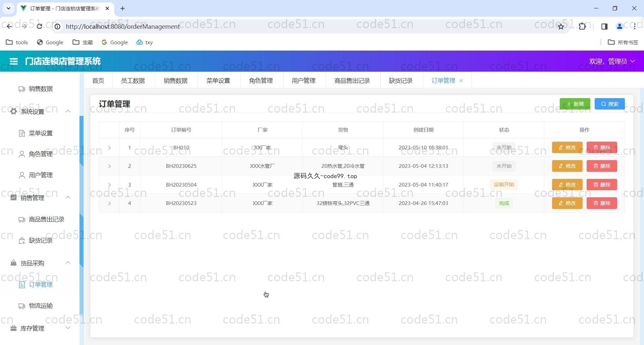The width and height of the screenshot is (644, 345).
Task: Bookmark this page with star icon
Action: 561,26
